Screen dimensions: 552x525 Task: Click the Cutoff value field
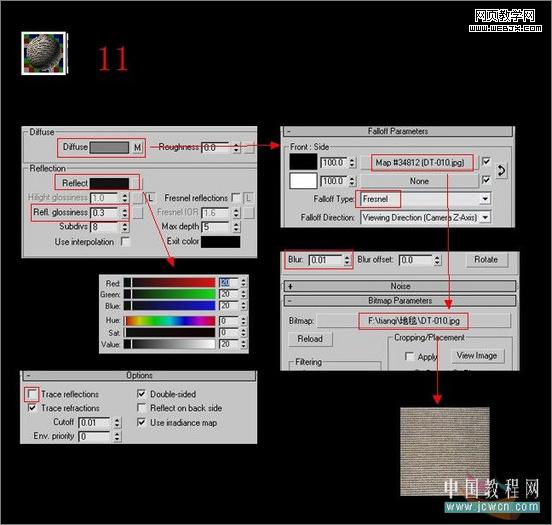coord(94,422)
